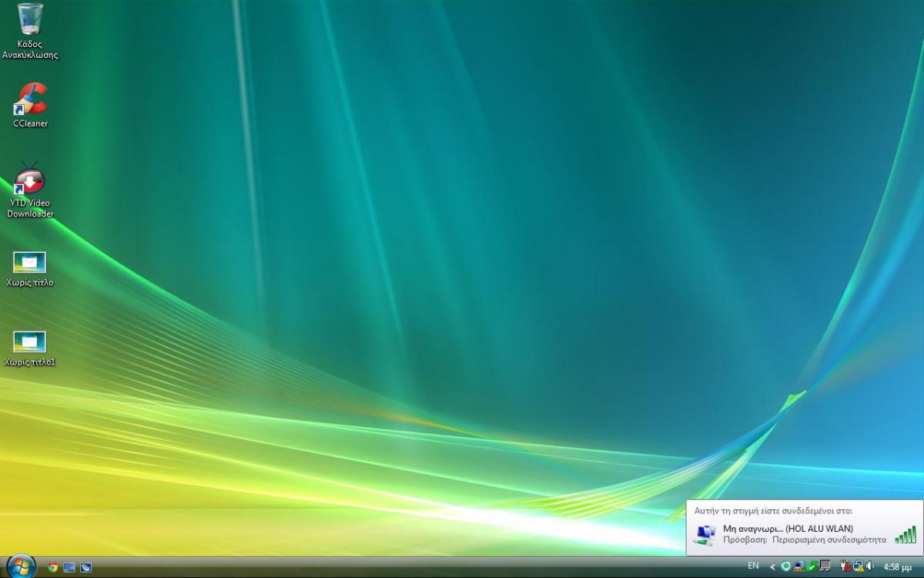Click the network computers icon in popup

[x=704, y=535]
